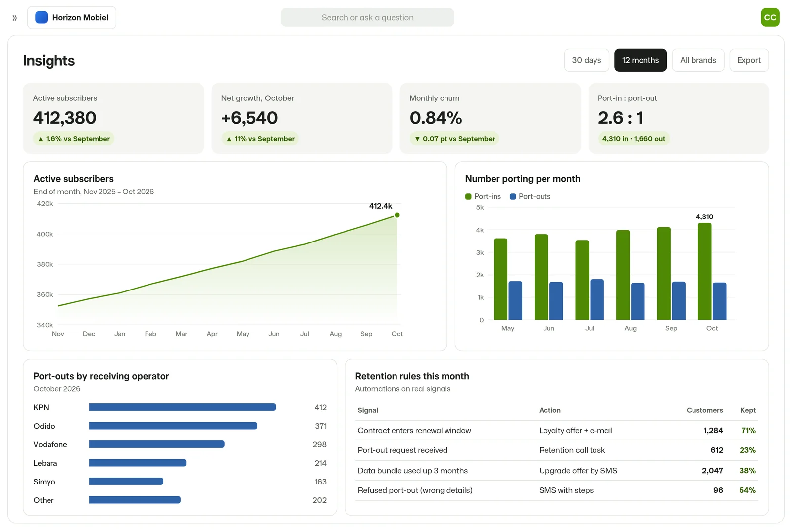
Task: Click the KPN port-outs bar
Action: [x=182, y=407]
